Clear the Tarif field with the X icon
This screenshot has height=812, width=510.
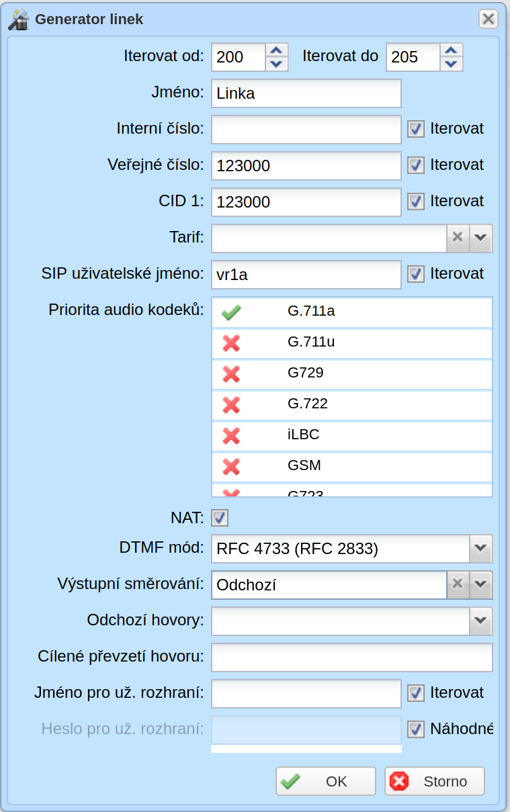point(458,238)
